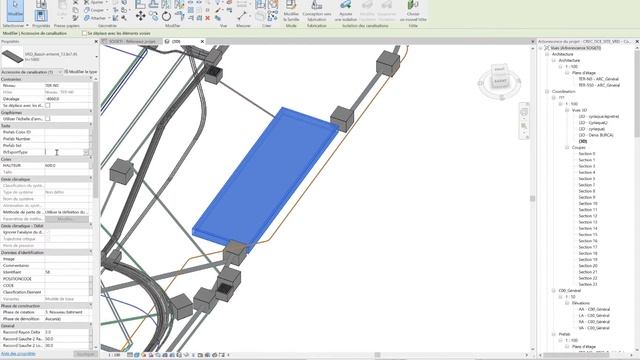Collapse the Coupes tree node
640x360 pixels.
click(x=567, y=147)
